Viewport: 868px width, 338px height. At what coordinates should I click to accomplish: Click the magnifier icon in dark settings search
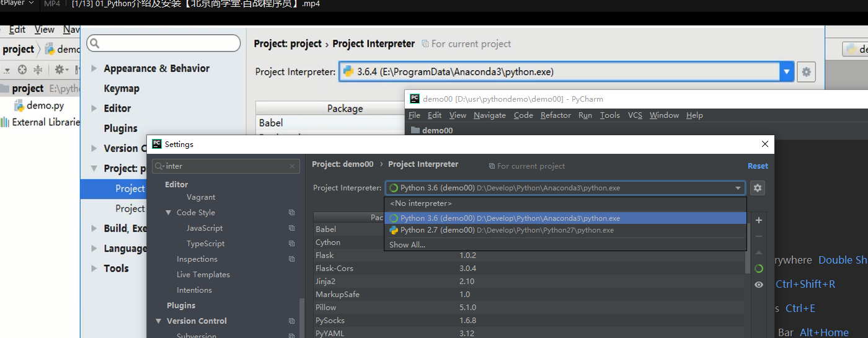[159, 166]
